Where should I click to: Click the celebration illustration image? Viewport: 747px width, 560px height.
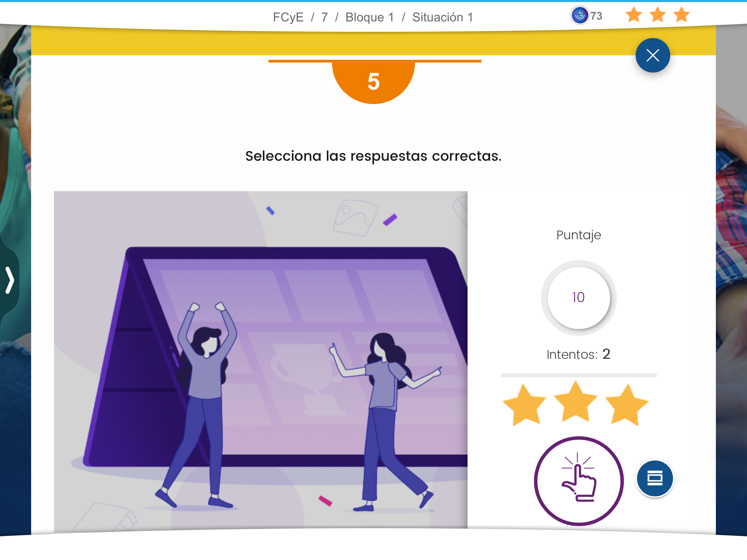click(x=261, y=360)
